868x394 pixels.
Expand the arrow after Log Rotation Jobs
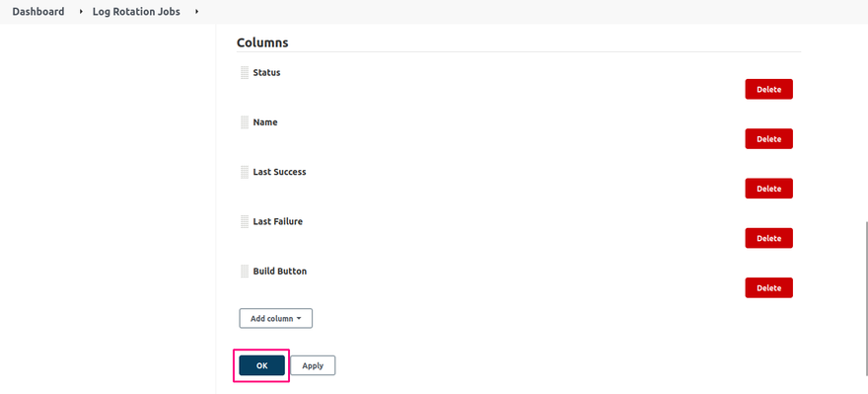click(x=196, y=12)
